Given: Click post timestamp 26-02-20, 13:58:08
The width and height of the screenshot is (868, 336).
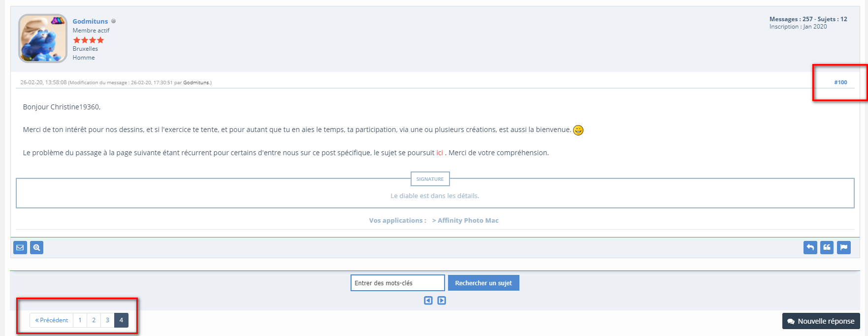Looking at the screenshot, I should tap(43, 82).
